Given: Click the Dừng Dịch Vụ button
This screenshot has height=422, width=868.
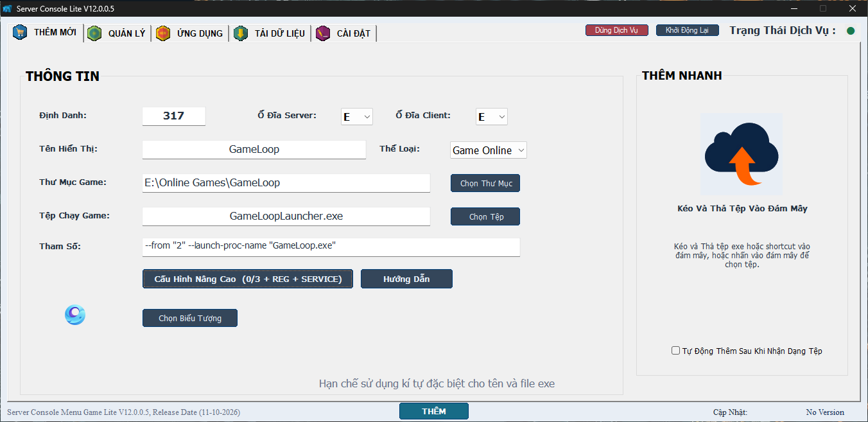Looking at the screenshot, I should tap(617, 30).
